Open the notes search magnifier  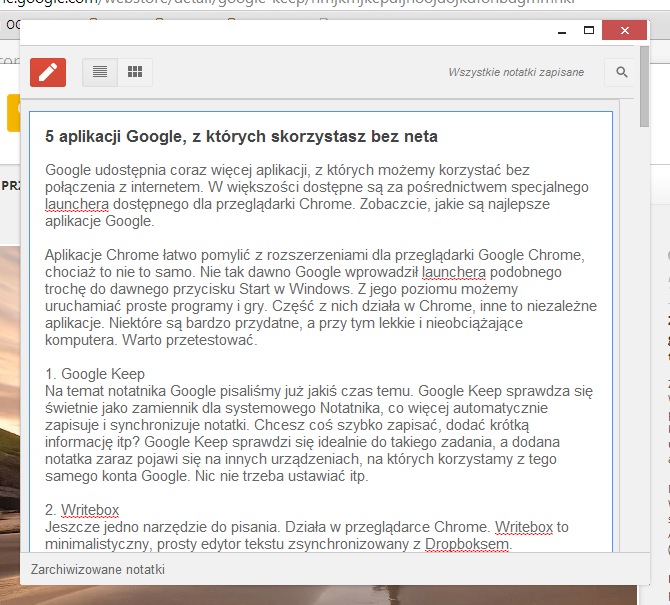[622, 72]
